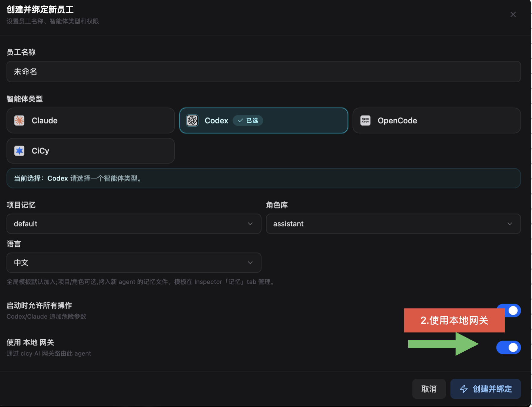Click the 创建并绑定 button

pos(485,389)
